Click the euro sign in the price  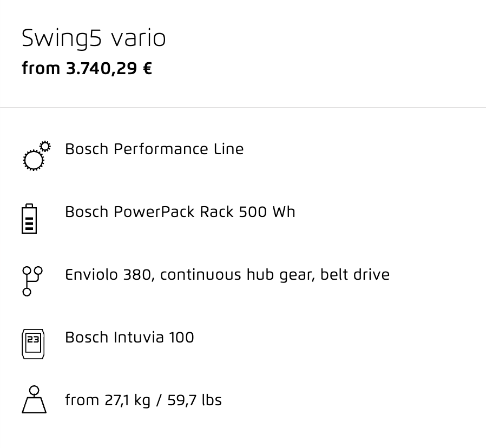click(148, 69)
